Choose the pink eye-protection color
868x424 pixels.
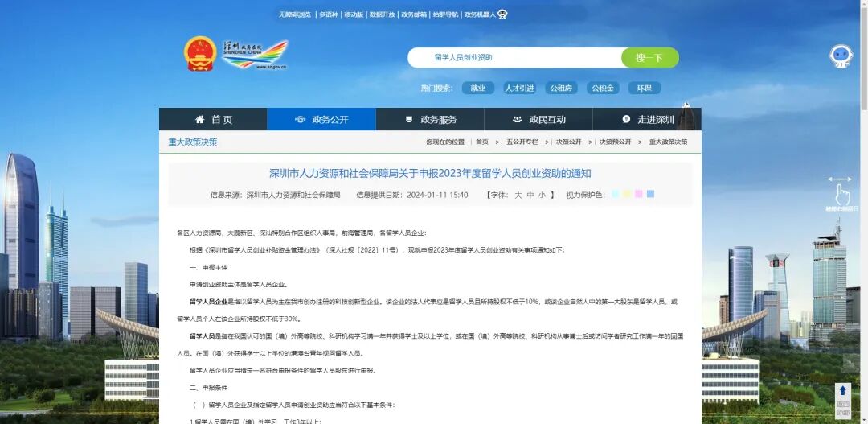coord(639,194)
